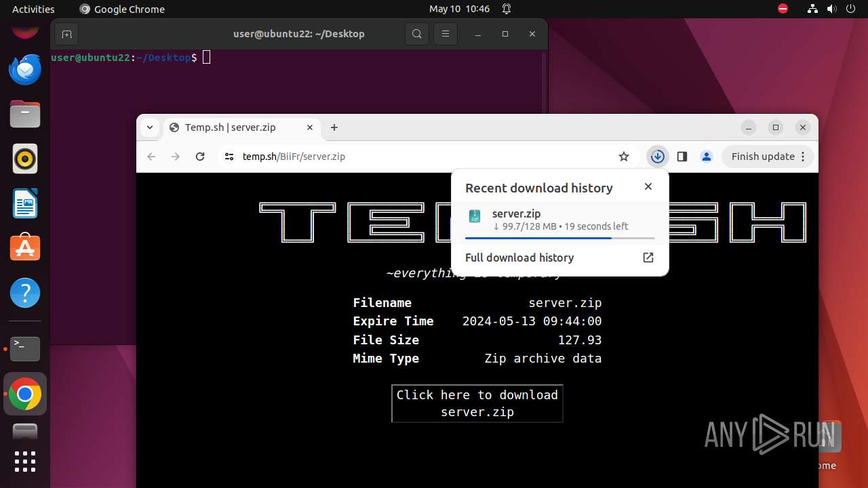Expand the tab search dropdown chevron
The image size is (868, 488).
pos(150,127)
